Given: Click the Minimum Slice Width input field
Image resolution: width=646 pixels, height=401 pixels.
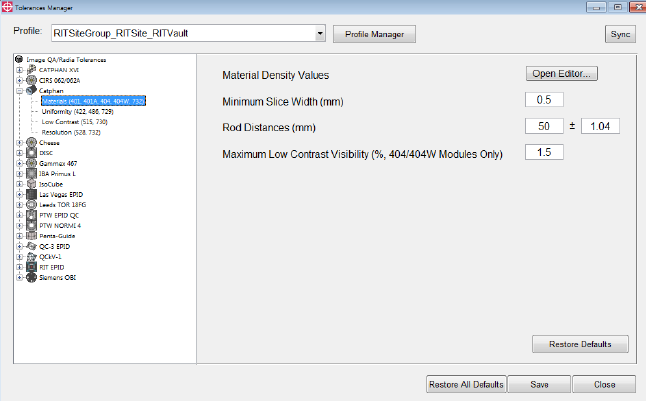Looking at the screenshot, I should 543,99.
